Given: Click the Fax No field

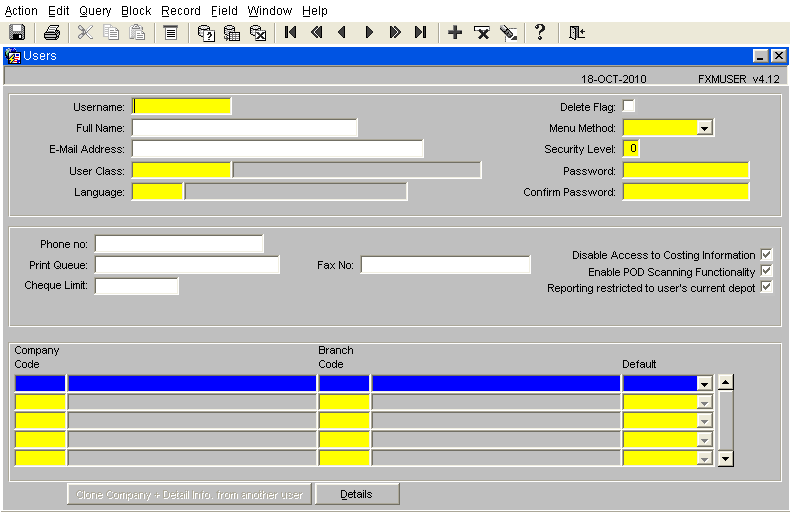Looking at the screenshot, I should tap(446, 265).
